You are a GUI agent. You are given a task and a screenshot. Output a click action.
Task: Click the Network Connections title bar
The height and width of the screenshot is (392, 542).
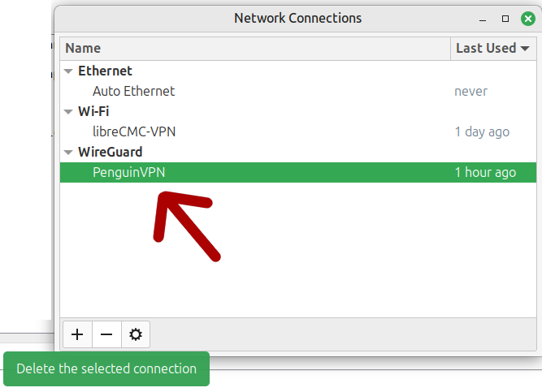(x=298, y=19)
